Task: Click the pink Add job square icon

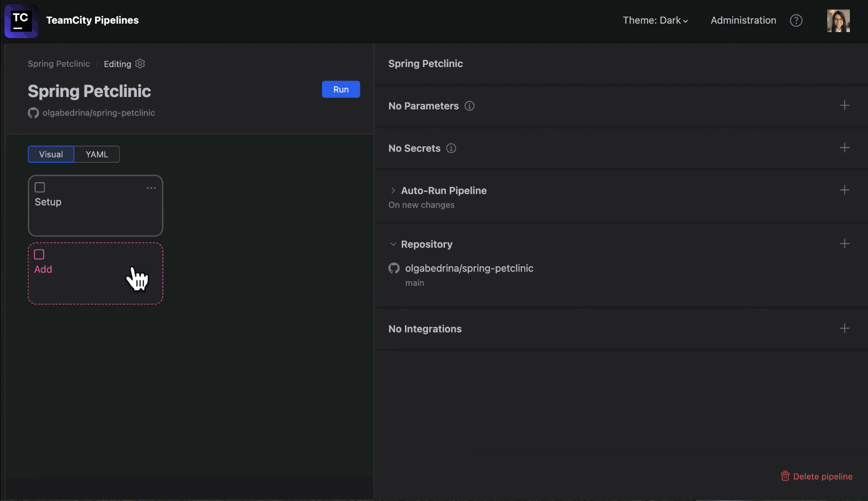Action: click(39, 254)
